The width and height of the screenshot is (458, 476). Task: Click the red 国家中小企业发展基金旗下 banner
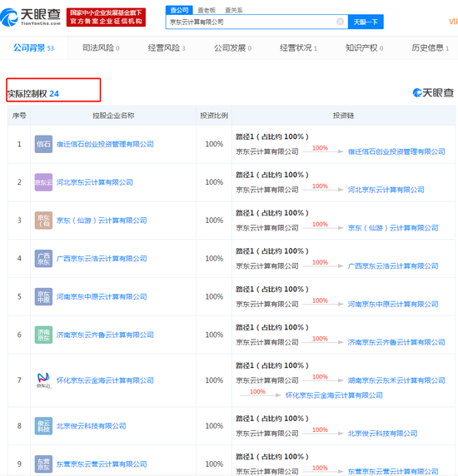106,17
